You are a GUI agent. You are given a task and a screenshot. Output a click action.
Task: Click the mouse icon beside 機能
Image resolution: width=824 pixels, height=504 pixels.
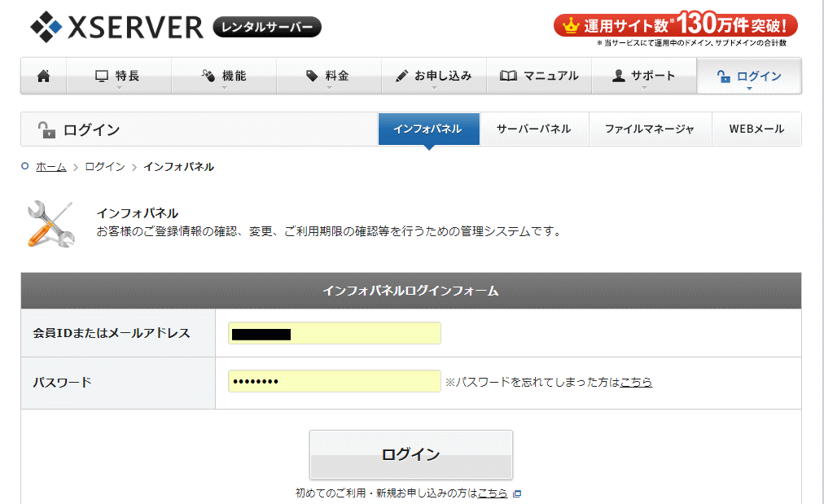pos(208,77)
